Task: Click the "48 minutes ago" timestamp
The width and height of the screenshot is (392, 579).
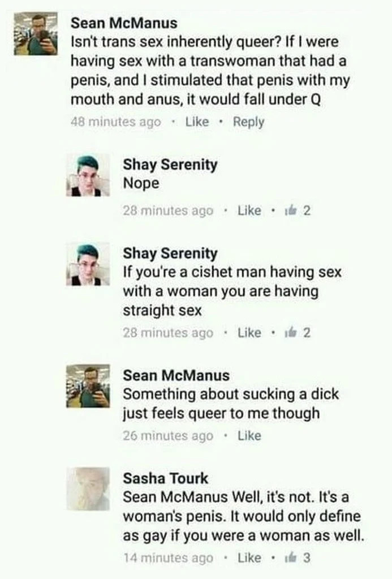Action: [115, 122]
